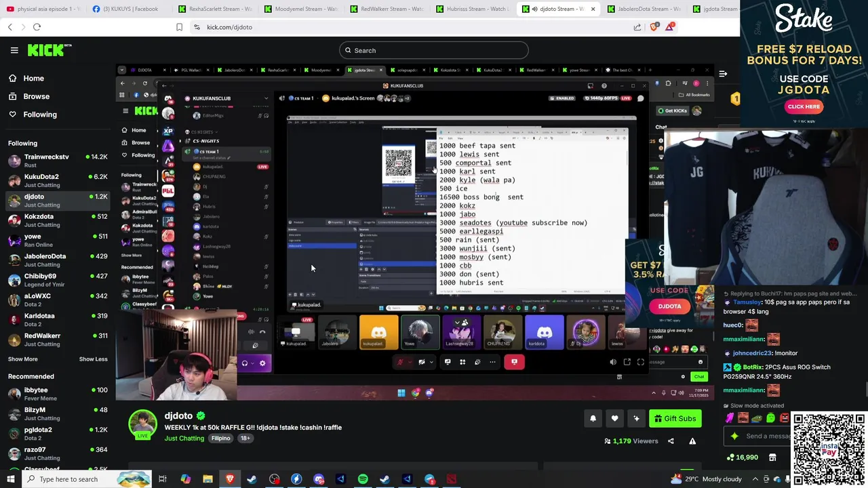Click chat username BotRix
Viewport: 868px width, 488px height.
click(x=753, y=367)
